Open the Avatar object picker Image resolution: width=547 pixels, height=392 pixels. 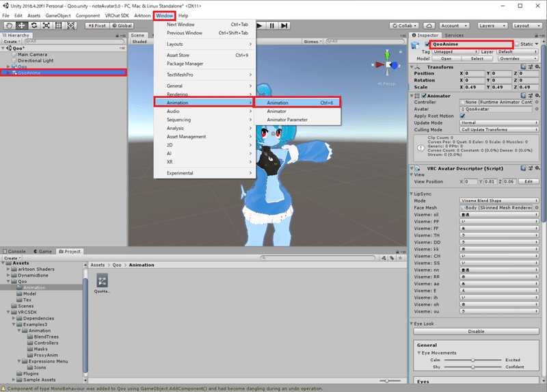point(537,109)
